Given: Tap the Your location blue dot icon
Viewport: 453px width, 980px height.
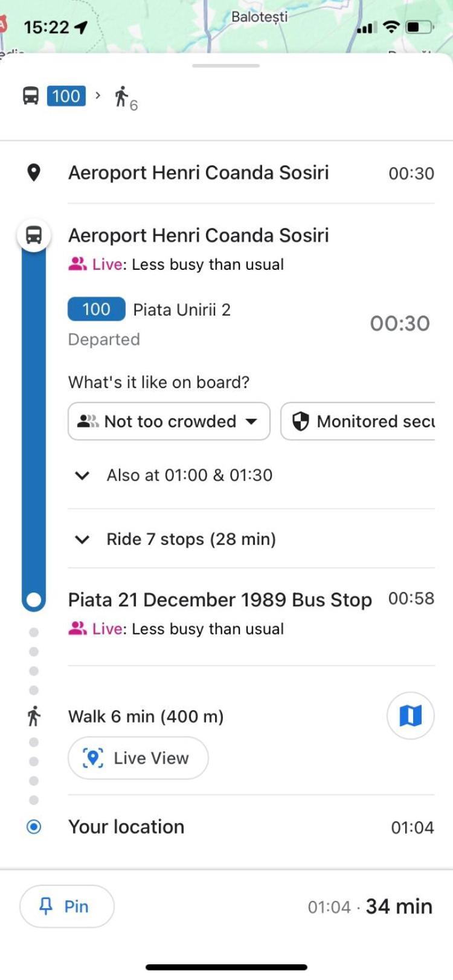Looking at the screenshot, I should [34, 827].
